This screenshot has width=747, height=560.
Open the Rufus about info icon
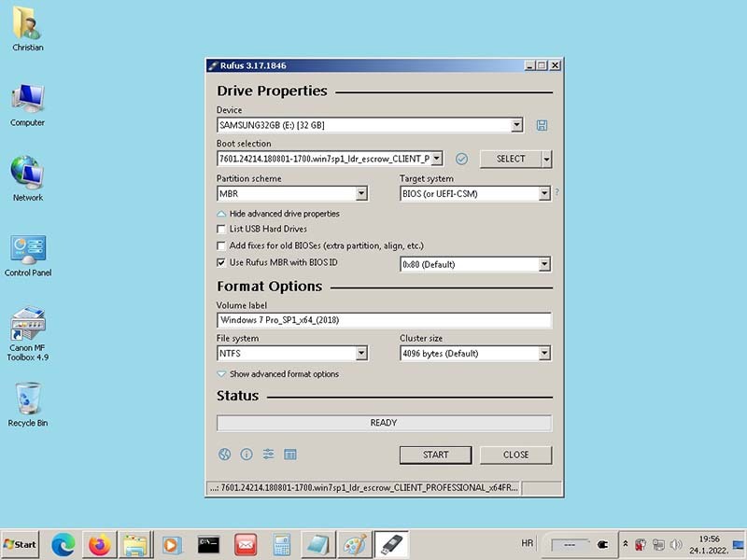[x=247, y=455]
